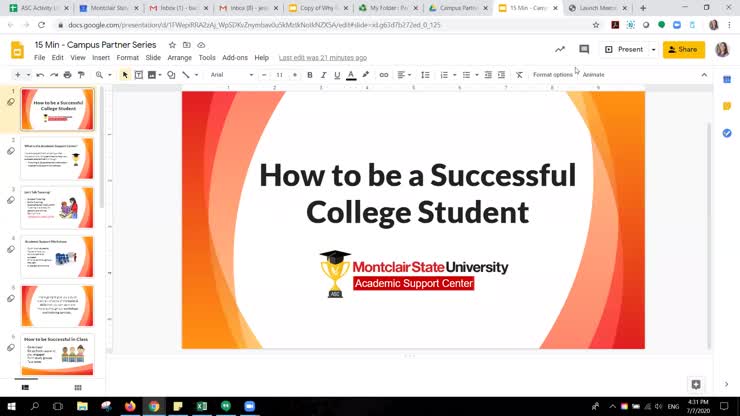Open the Arial font dropdown
The image size is (740, 416).
pyautogui.click(x=232, y=75)
